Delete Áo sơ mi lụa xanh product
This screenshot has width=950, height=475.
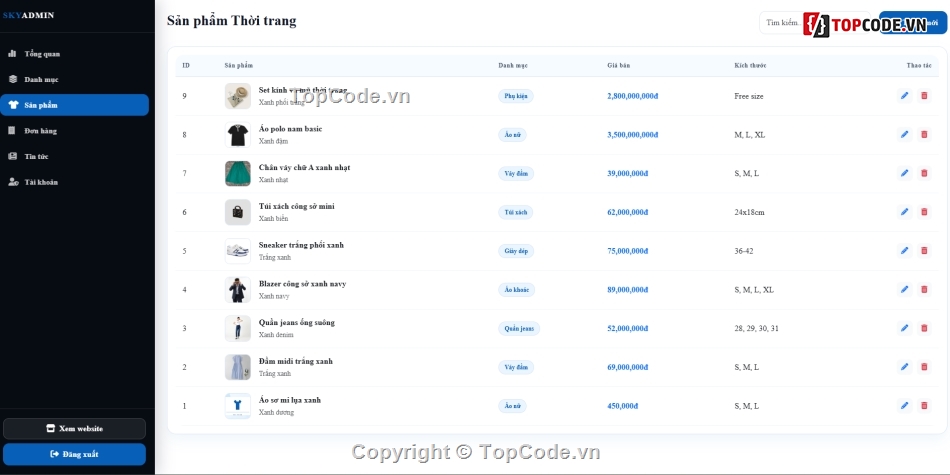[x=924, y=406]
